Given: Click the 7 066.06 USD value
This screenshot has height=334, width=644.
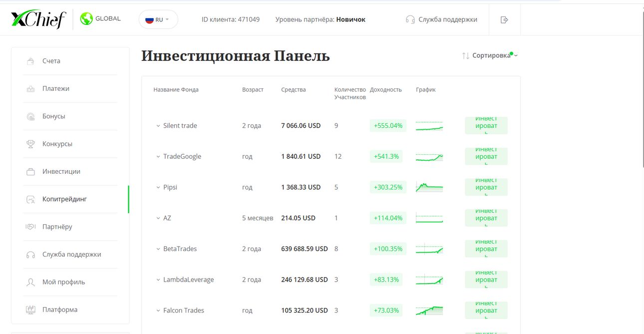Looking at the screenshot, I should point(301,125).
